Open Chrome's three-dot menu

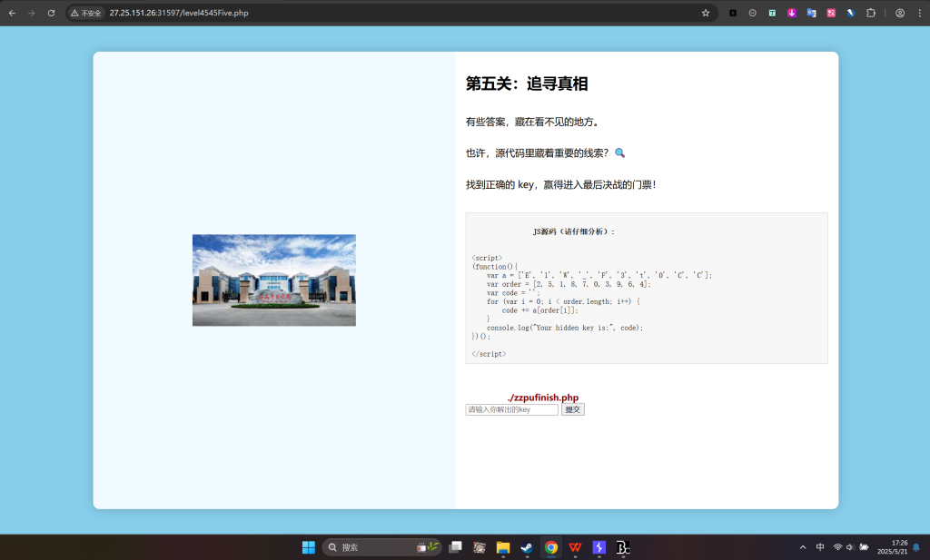pos(919,13)
